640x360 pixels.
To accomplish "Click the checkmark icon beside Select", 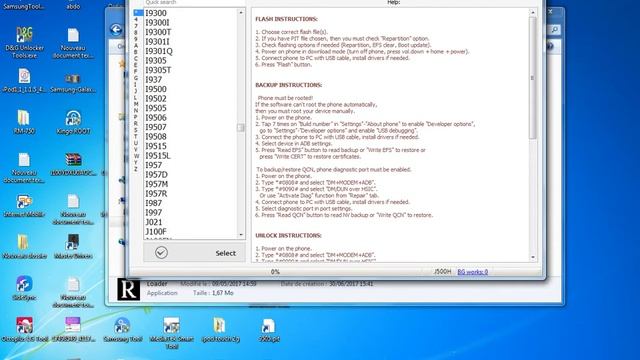I will click(161, 253).
